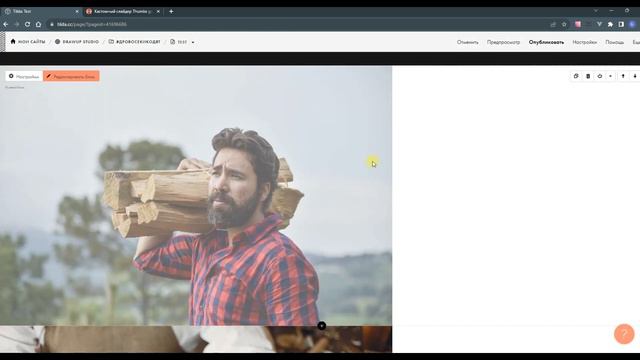The image size is (640, 360).
Task: Click the orange Редактировать блок button
Action: (x=71, y=76)
